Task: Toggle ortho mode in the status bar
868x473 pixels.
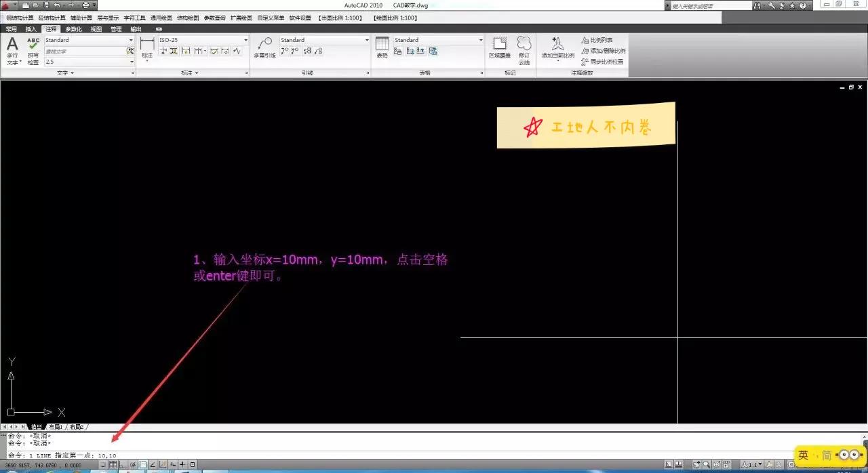Action: (123, 465)
